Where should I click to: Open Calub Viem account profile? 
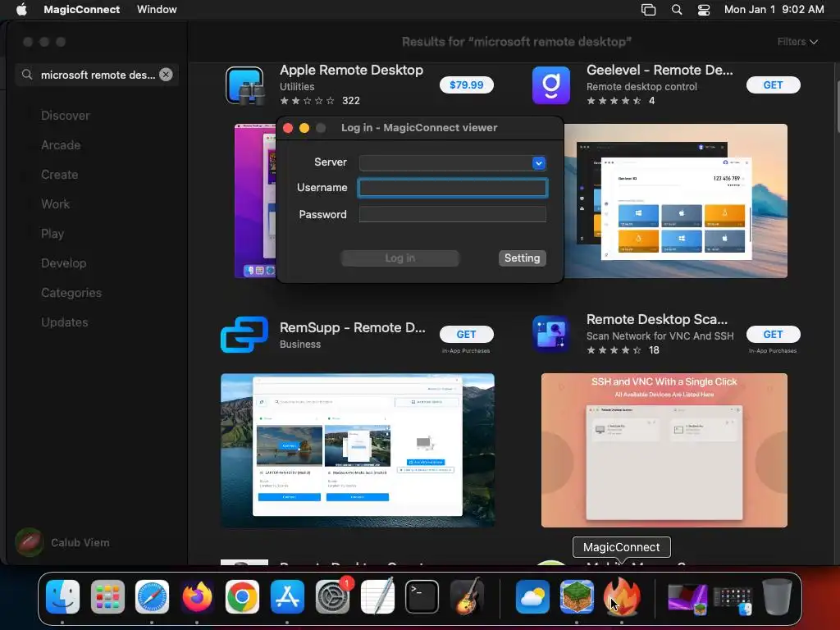pos(62,543)
